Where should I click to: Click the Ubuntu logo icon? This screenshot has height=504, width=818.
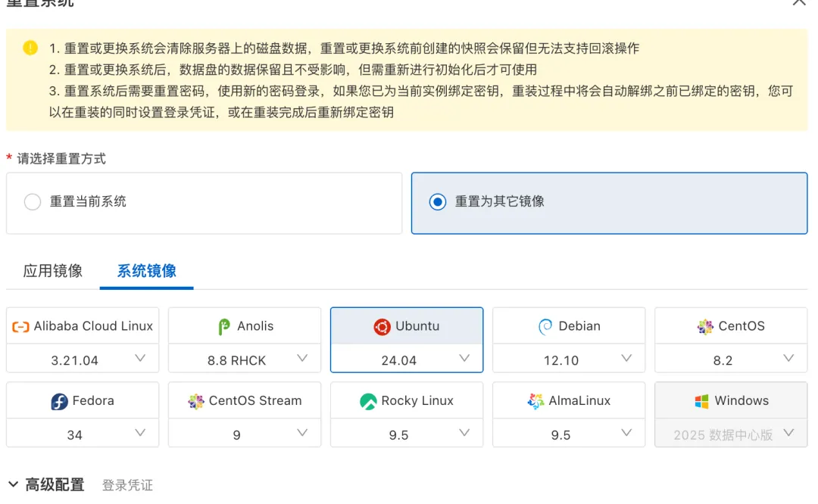[382, 327]
